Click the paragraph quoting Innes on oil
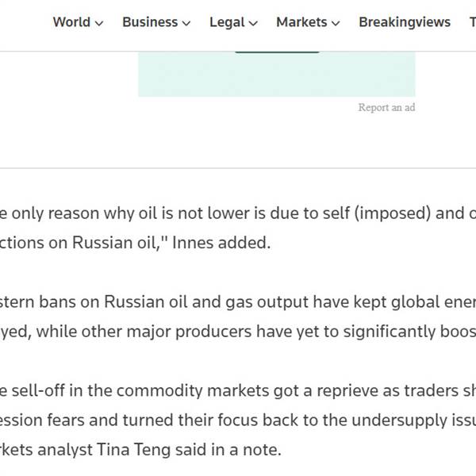The height and width of the screenshot is (476, 476). (238, 228)
